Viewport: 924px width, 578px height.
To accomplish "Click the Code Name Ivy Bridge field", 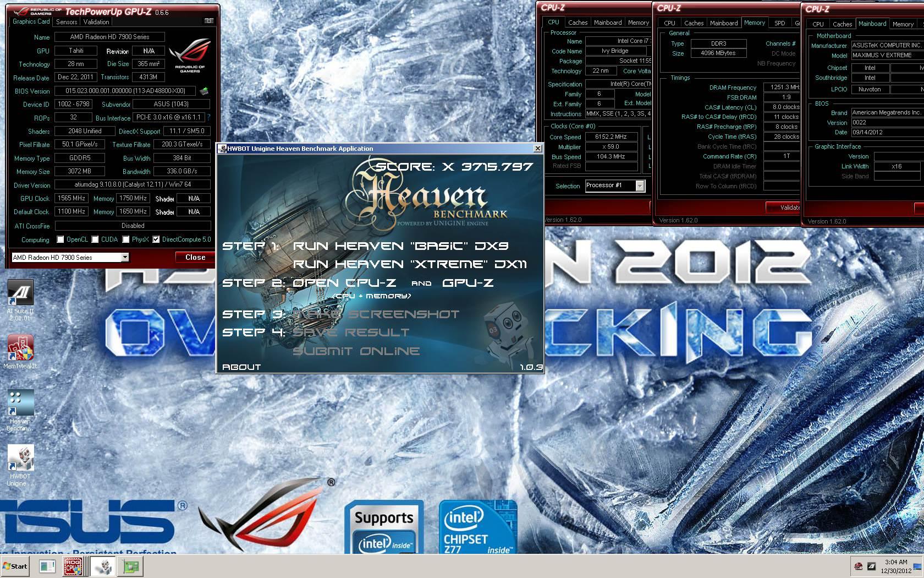I will pyautogui.click(x=615, y=51).
